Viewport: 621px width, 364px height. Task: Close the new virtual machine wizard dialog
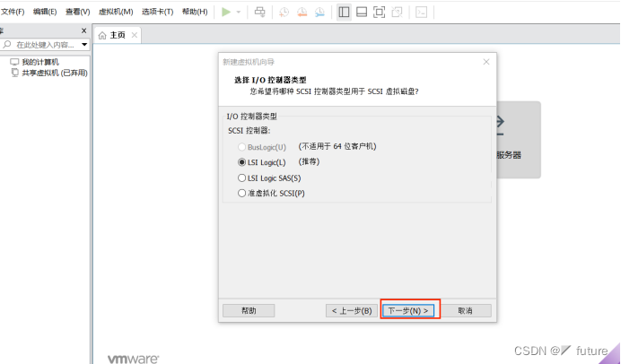tap(486, 62)
